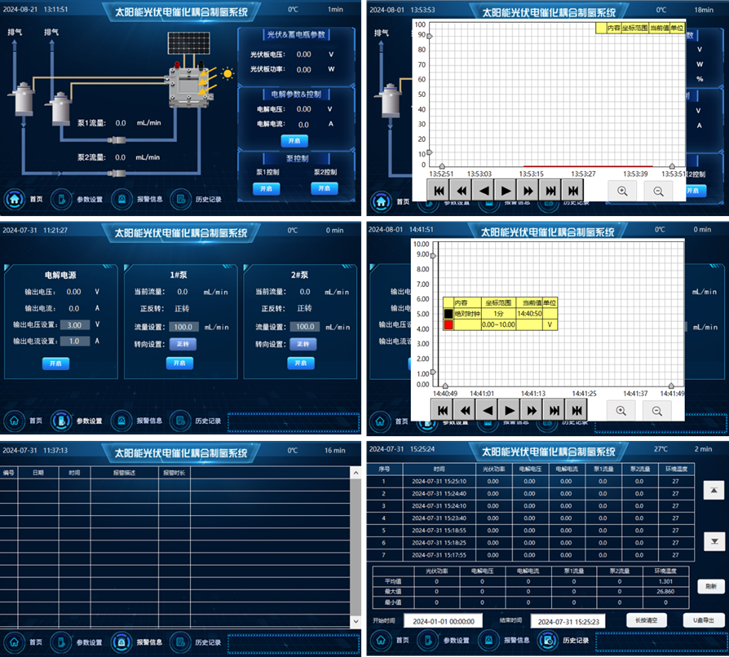Jump to first record on 13:52 trend chart
729x657 pixels.
coord(438,190)
